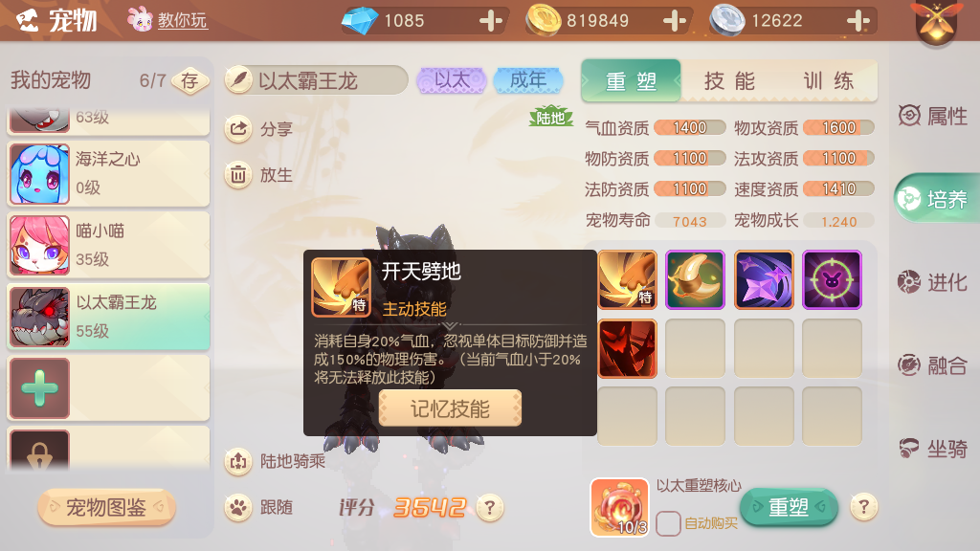
Task: Click the pencil icon to rename 以太霸王龙
Action: point(238,80)
